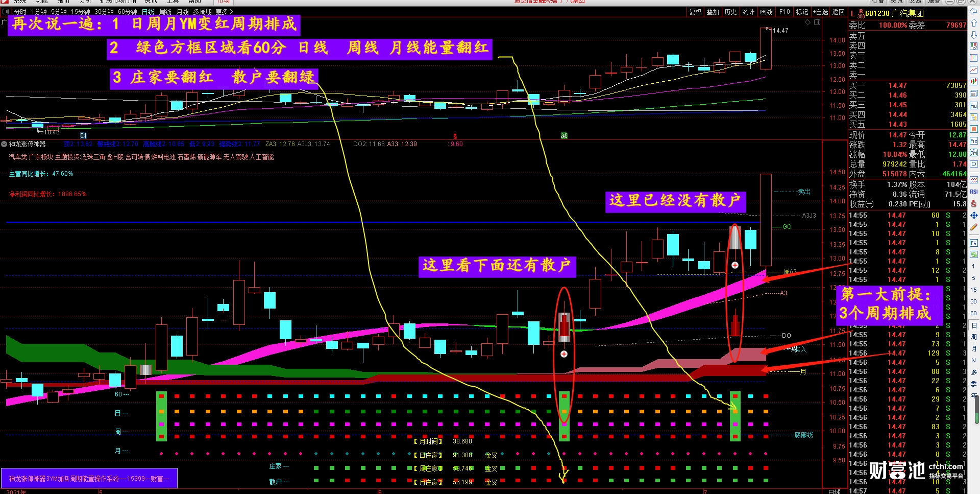Viewport: 980px width, 494px height.
Task: Click the 14.46 price in the 买二 row
Action: [897, 95]
